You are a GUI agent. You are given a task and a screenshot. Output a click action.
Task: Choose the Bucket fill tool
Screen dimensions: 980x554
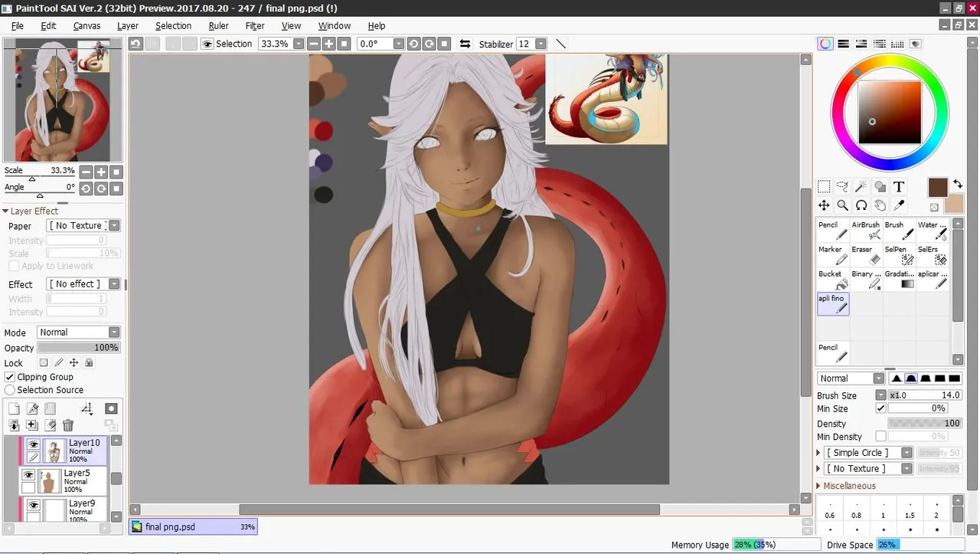pyautogui.click(x=833, y=280)
